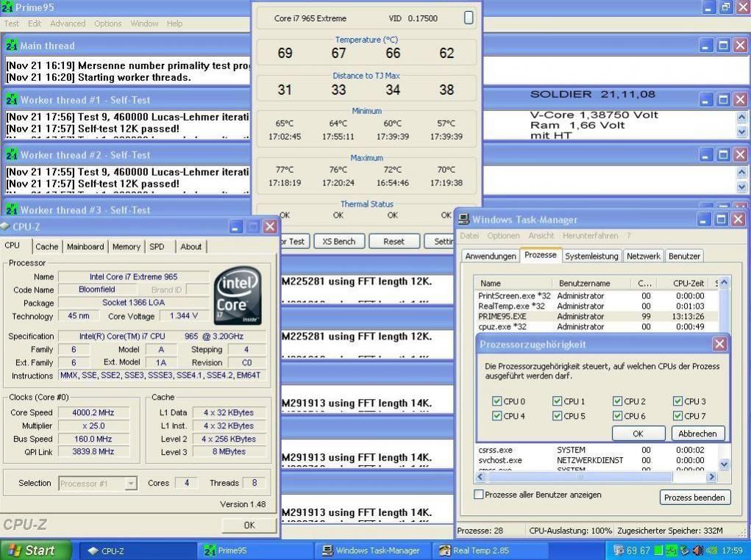Open the Systemleistung tab in Task-Manager

591,256
